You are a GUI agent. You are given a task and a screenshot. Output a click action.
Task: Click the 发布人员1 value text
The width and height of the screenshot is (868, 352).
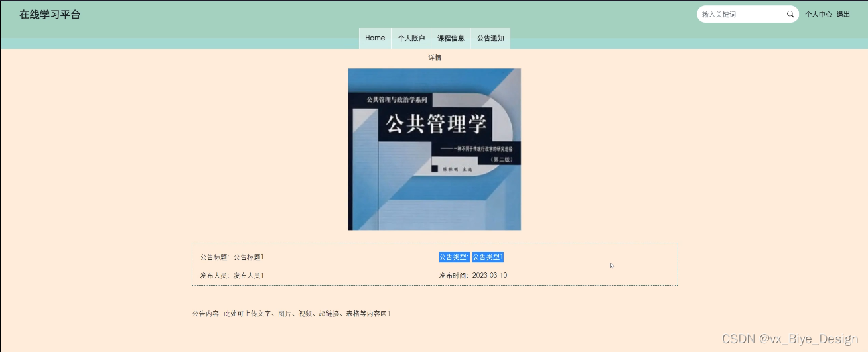tap(249, 275)
